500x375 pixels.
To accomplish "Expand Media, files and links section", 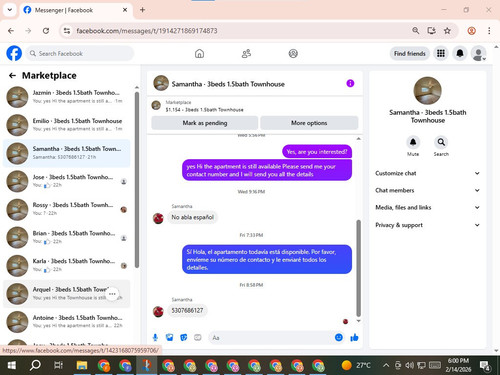I will point(427,207).
